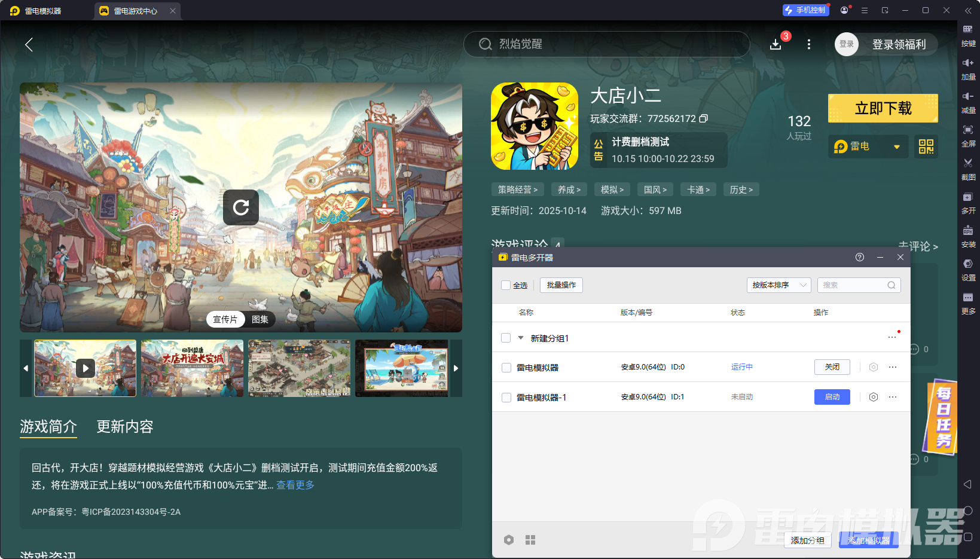Screen dimensions: 980x559
Task: Check the 雷电模拟器 row checkbox
Action: click(506, 368)
